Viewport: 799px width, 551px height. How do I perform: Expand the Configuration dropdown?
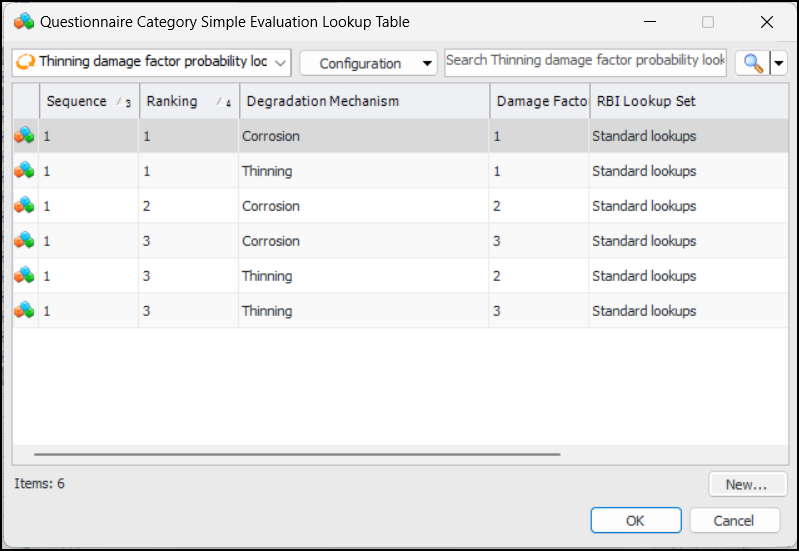[x=368, y=63]
